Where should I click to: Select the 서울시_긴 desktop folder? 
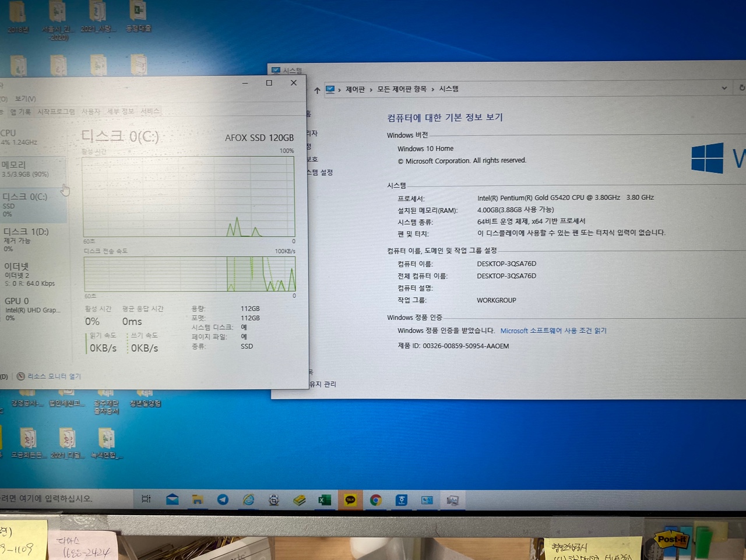click(x=58, y=20)
